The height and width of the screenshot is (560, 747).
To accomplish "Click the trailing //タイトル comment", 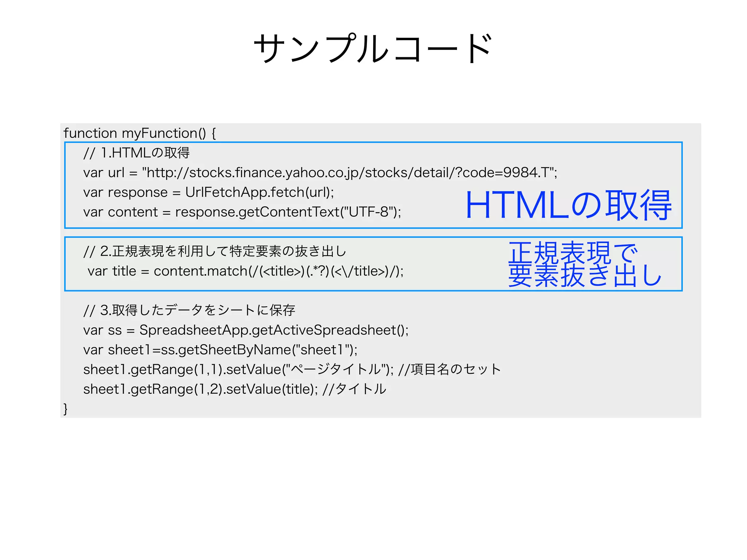I will [354, 389].
